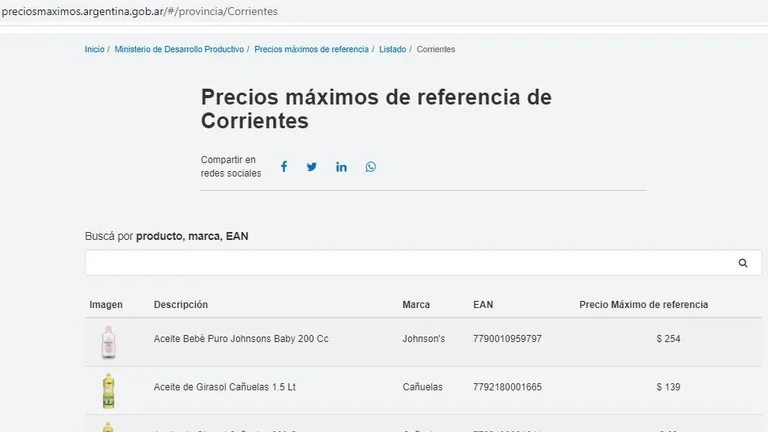
Task: Select the $ 254 price cell
Action: click(669, 338)
